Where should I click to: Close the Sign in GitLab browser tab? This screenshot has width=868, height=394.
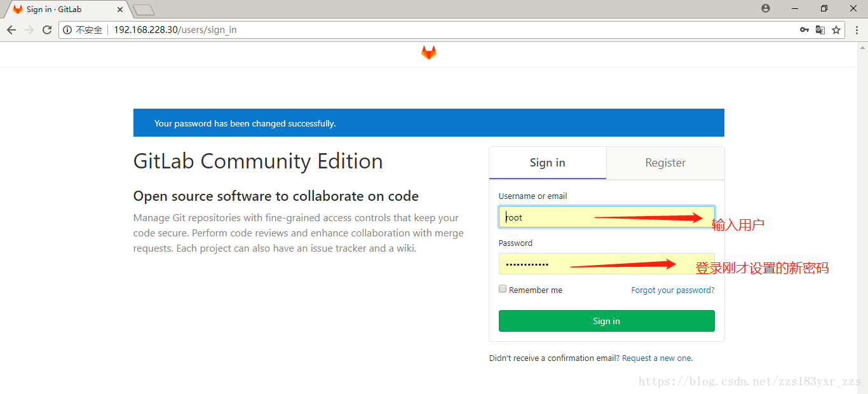pyautogui.click(x=120, y=10)
